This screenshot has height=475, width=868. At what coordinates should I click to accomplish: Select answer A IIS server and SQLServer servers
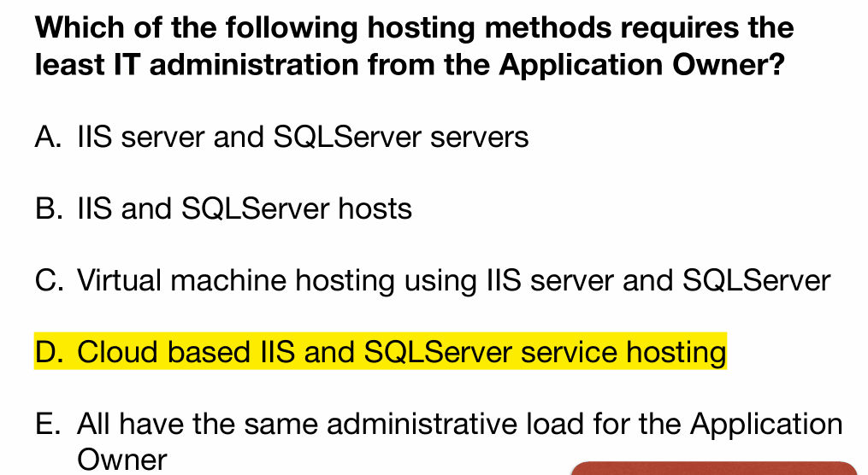(x=281, y=137)
